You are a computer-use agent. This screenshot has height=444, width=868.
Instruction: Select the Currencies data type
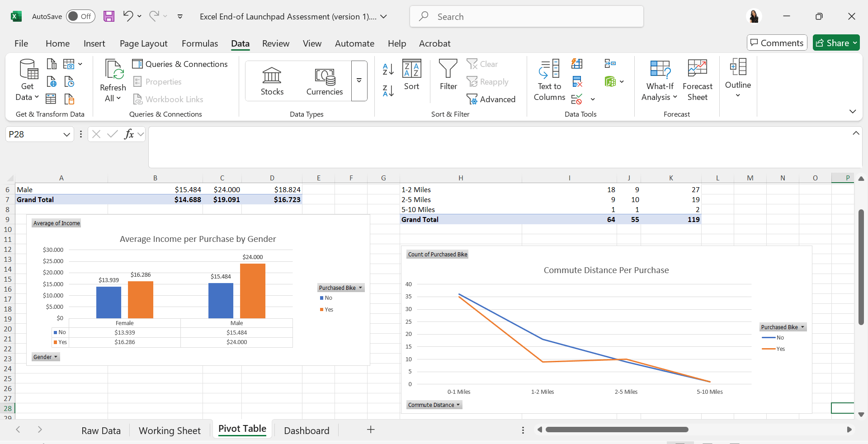(x=324, y=81)
